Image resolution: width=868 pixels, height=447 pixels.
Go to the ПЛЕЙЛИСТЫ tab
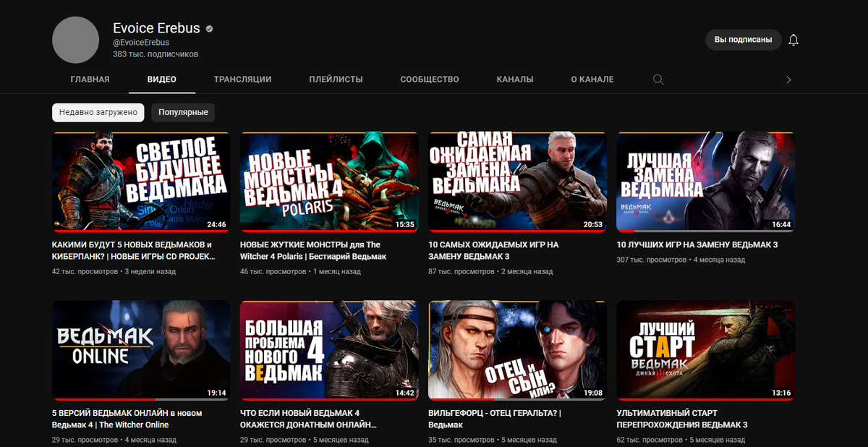336,80
